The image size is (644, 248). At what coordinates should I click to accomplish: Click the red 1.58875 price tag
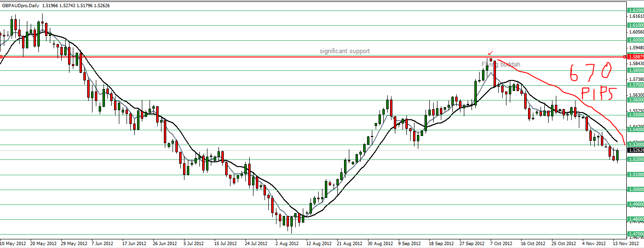tap(635, 57)
